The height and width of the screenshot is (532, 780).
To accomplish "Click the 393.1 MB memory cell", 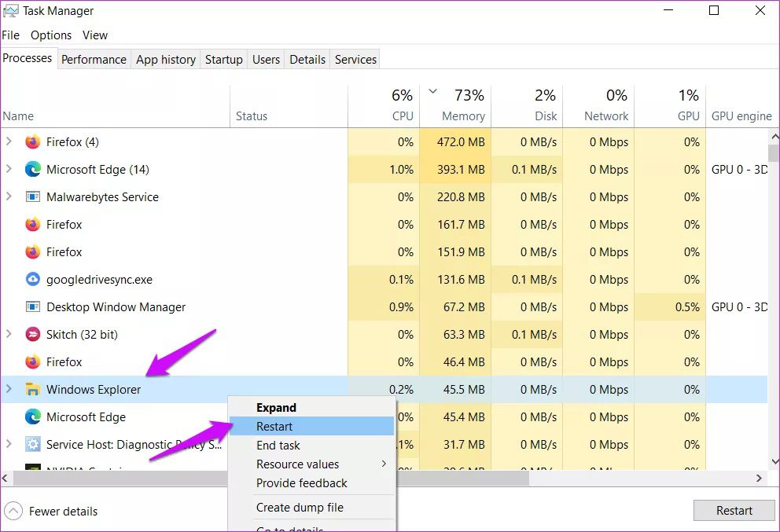I will [x=455, y=170].
